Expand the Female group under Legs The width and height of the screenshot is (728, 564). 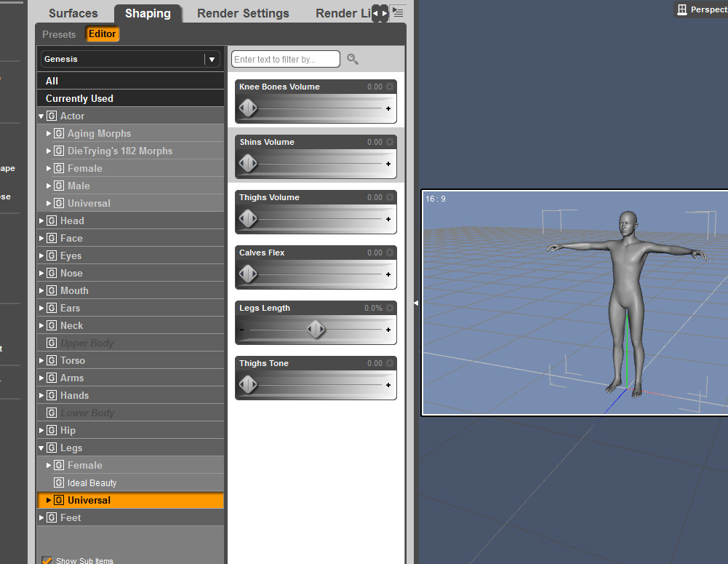48,465
